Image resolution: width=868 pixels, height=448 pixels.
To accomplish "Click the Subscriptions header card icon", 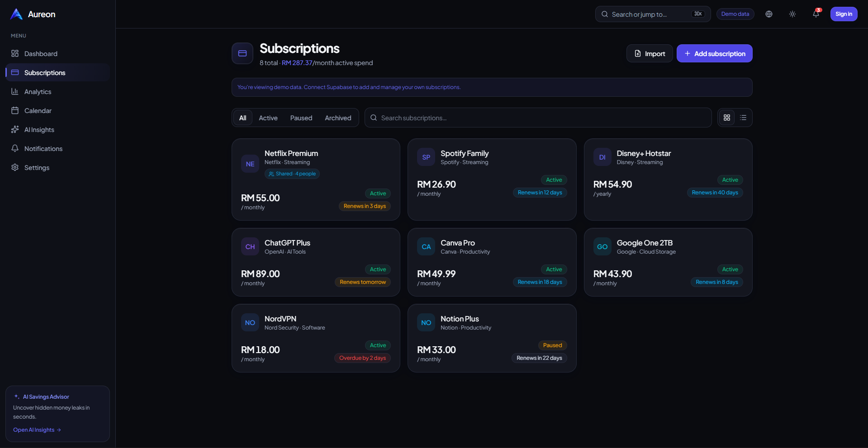I will click(242, 53).
